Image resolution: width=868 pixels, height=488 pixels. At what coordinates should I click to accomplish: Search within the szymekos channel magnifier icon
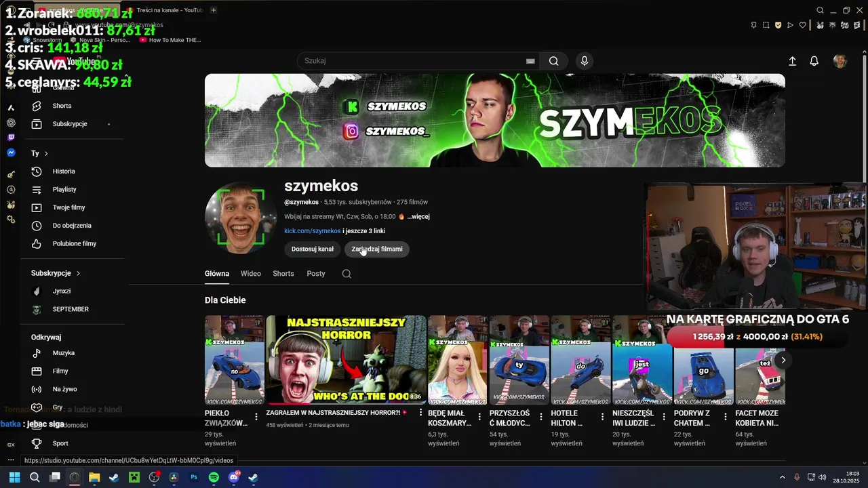[347, 274]
